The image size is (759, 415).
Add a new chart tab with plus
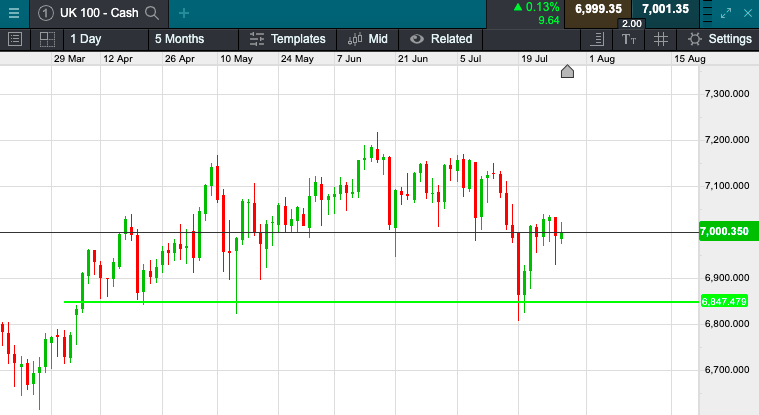(x=184, y=13)
